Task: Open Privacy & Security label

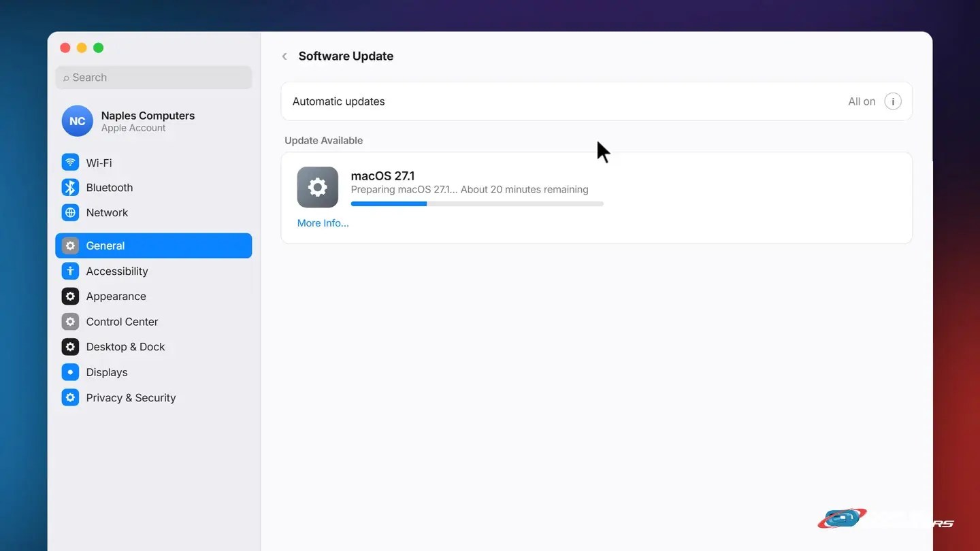Action: (131, 397)
